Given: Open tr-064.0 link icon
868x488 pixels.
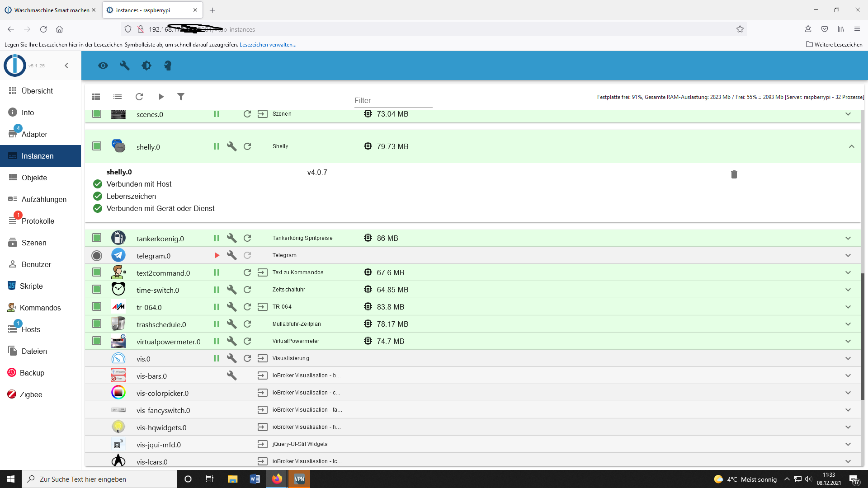Looking at the screenshot, I should [263, 307].
